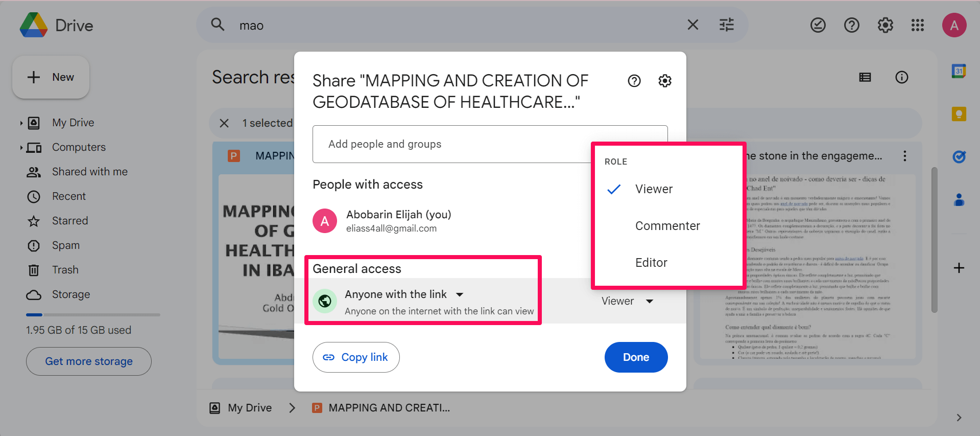Choose the Commenter role
This screenshot has height=436, width=980.
coord(667,226)
